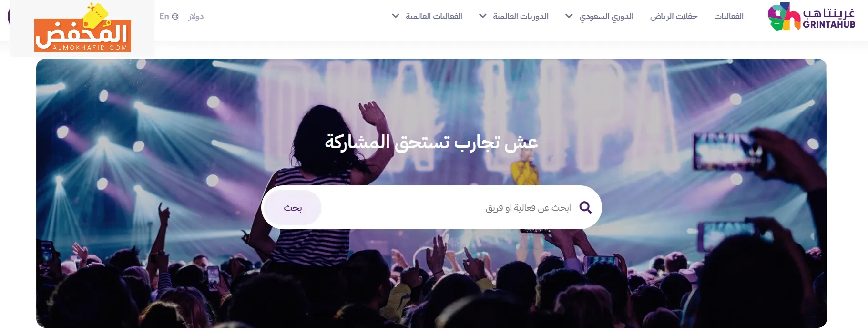Click the GRINTAHUB text wordmark
This screenshot has height=336, width=868.
coord(829,24)
